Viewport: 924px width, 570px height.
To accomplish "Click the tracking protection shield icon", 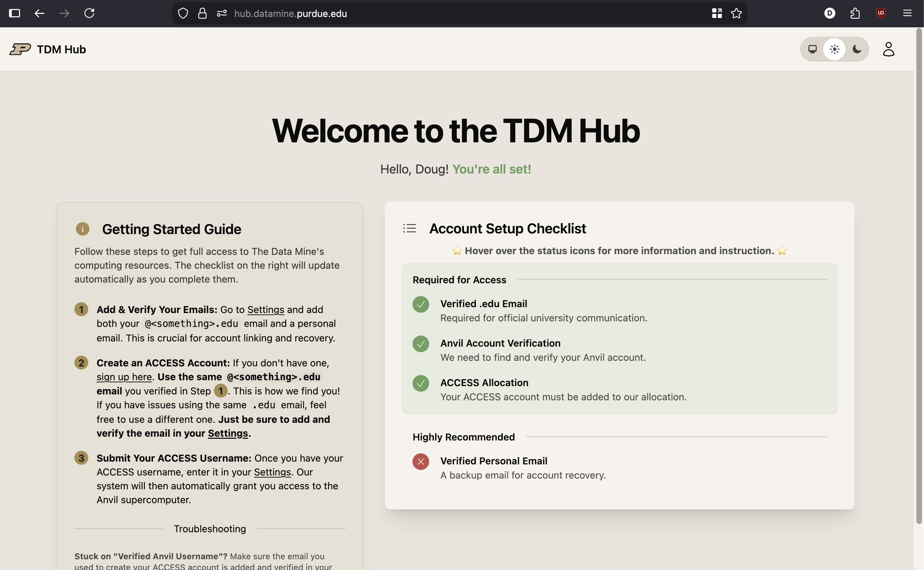I will (183, 13).
